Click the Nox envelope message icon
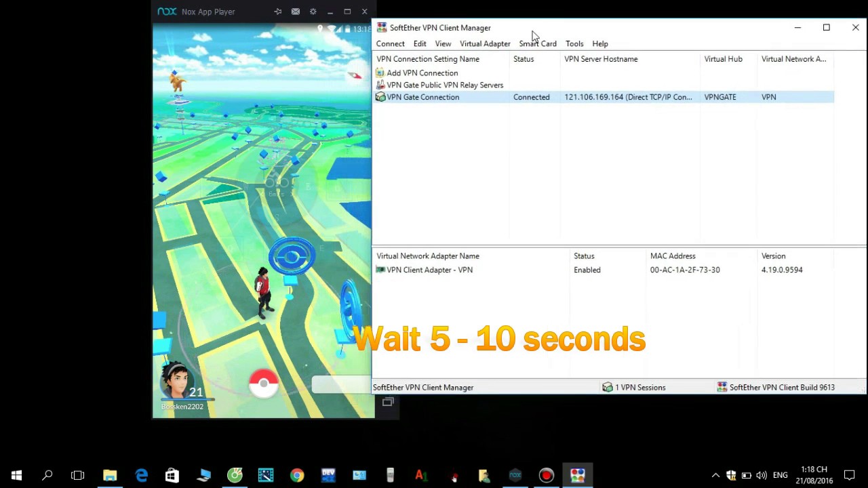 296,12
